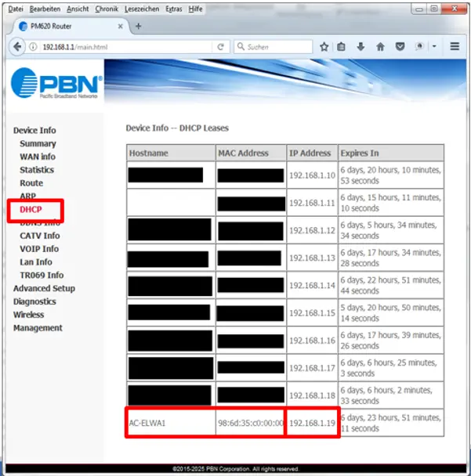The image size is (471, 476).
Task: Open the Summary page
Action: 38,143
